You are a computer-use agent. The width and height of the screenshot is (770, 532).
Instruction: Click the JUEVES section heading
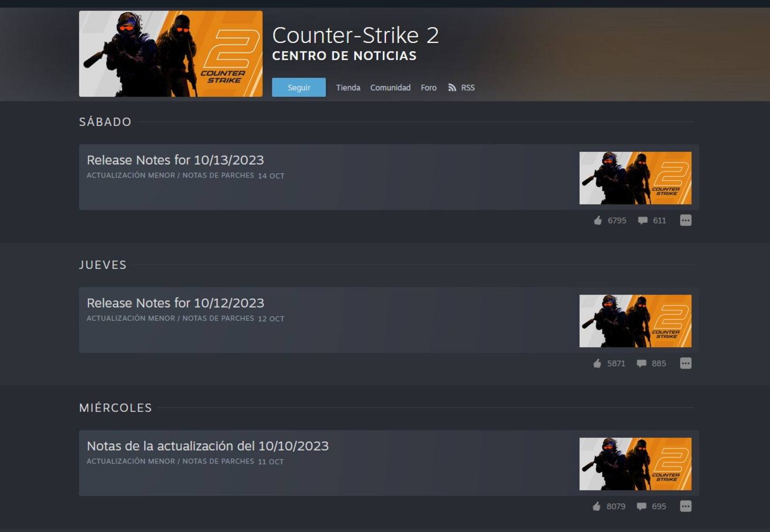103,265
